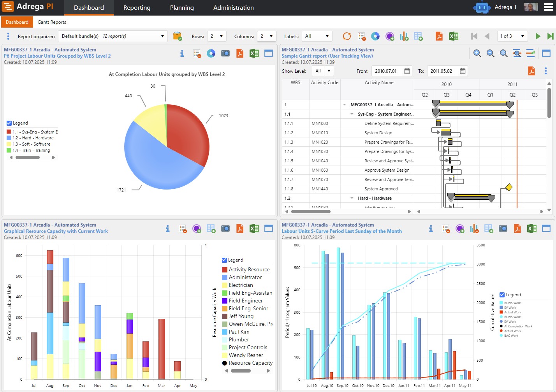Export the pie chart report to Excel

[254, 53]
